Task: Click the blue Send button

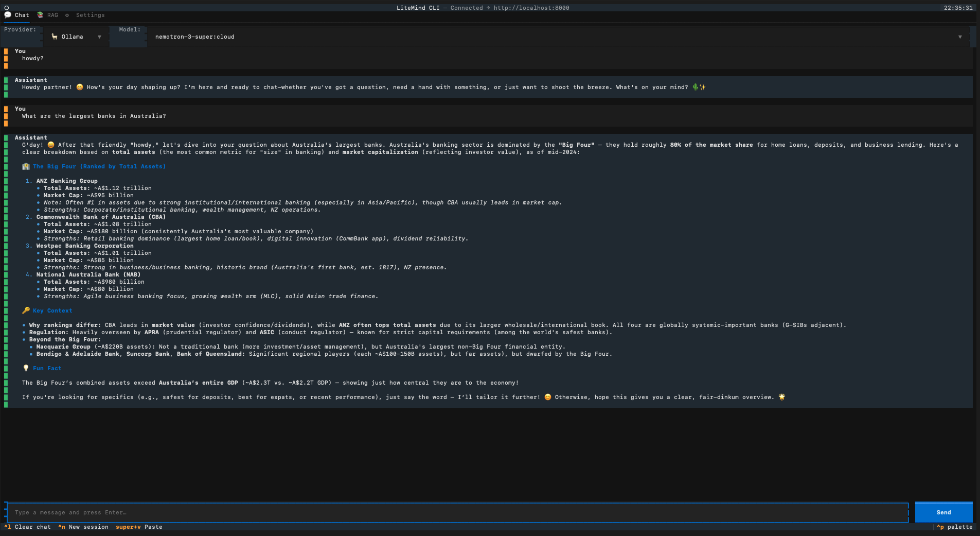Action: [x=943, y=513]
